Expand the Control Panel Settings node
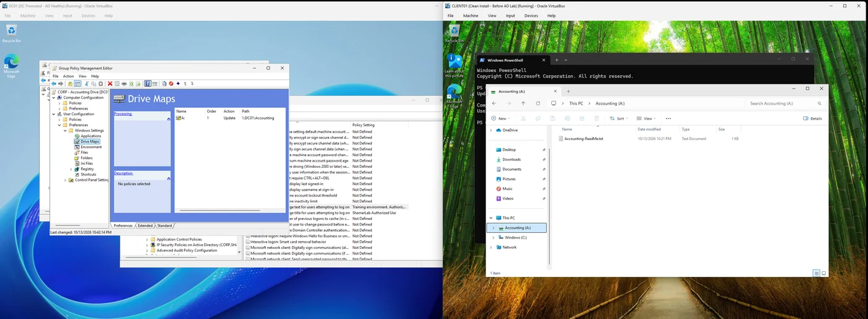 click(x=65, y=180)
